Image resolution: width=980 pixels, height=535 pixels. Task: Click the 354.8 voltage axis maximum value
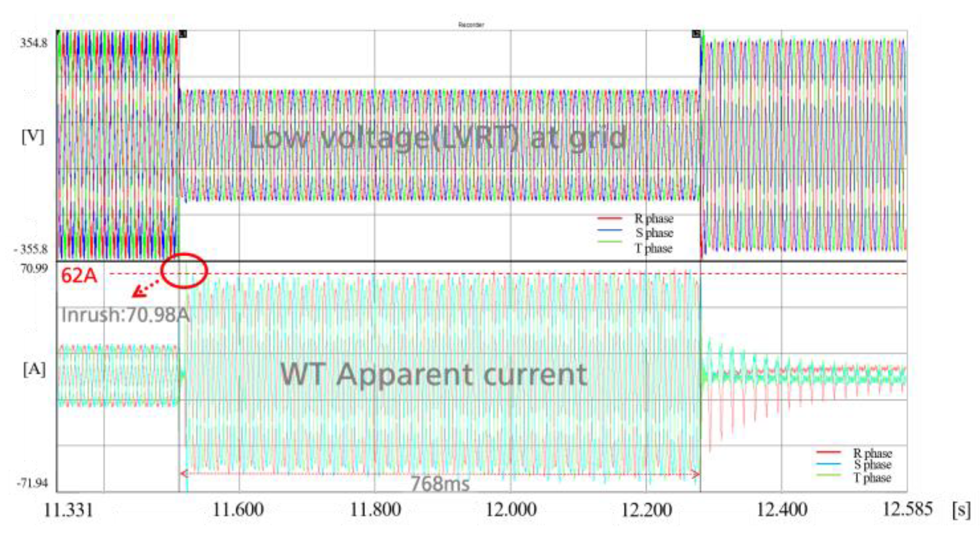point(33,43)
